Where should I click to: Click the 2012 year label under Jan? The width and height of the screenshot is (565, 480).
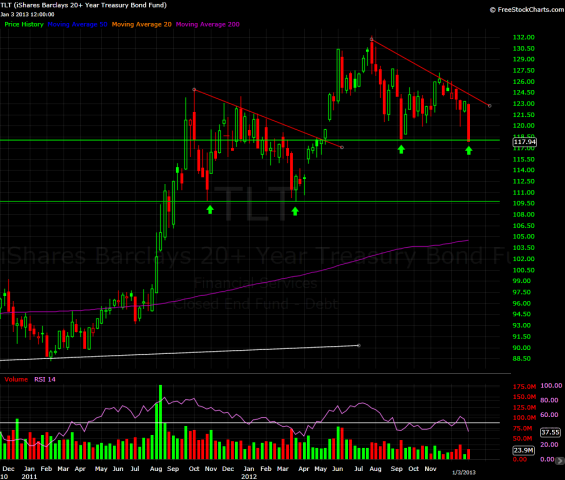[249, 476]
